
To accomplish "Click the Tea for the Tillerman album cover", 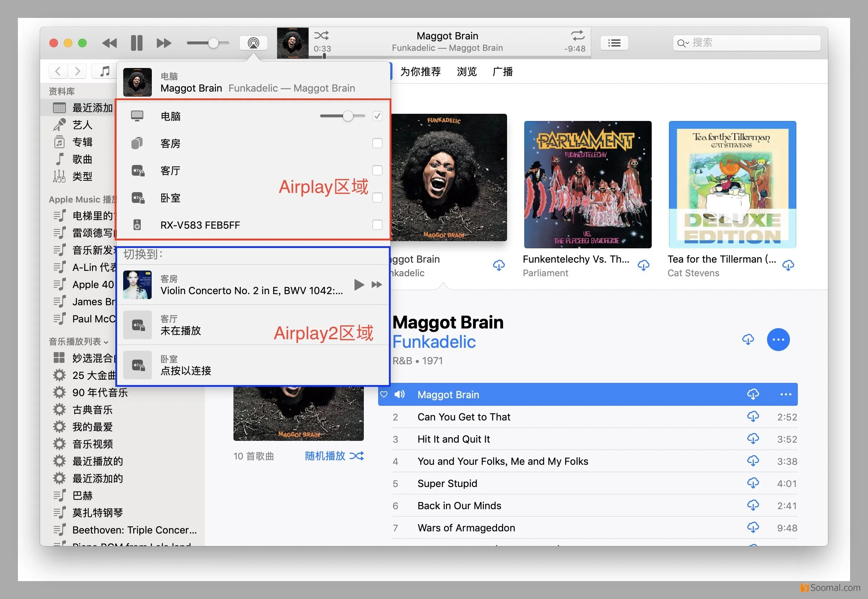I will coord(732,184).
